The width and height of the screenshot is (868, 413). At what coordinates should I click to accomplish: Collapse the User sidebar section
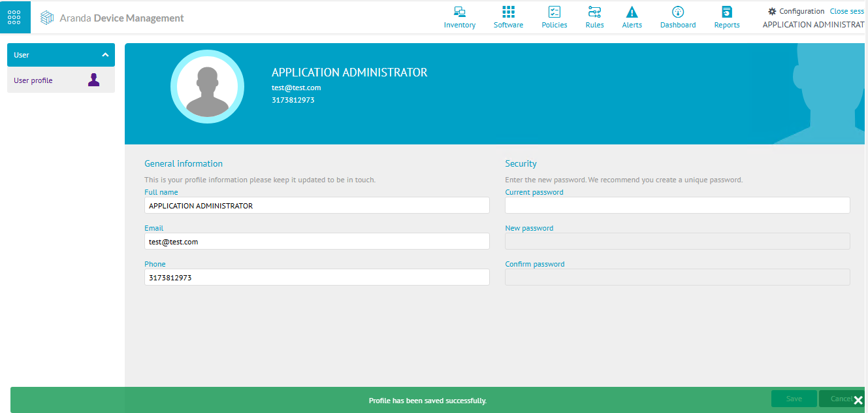(61, 55)
